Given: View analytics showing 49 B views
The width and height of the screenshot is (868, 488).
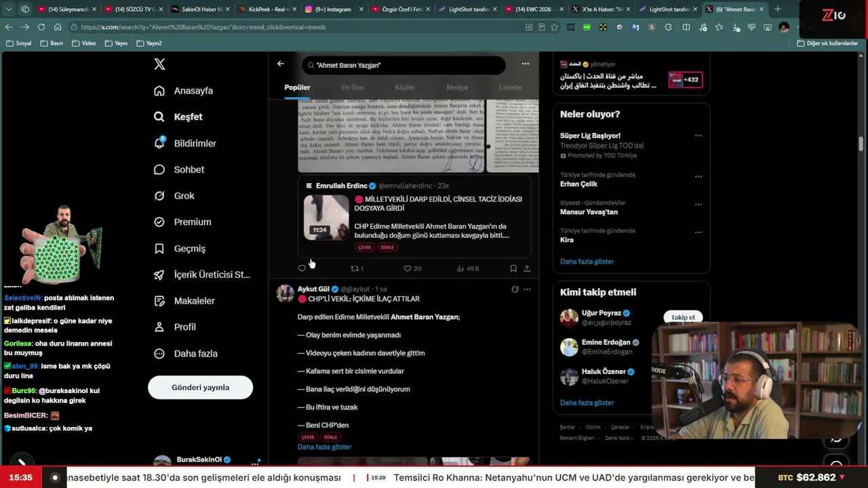Looking at the screenshot, I should 468,268.
